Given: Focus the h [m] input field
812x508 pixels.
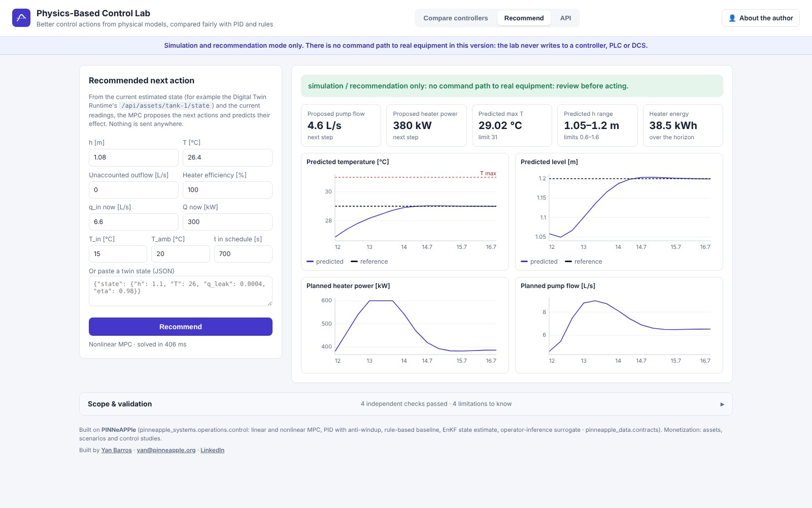Looking at the screenshot, I should click(x=133, y=157).
